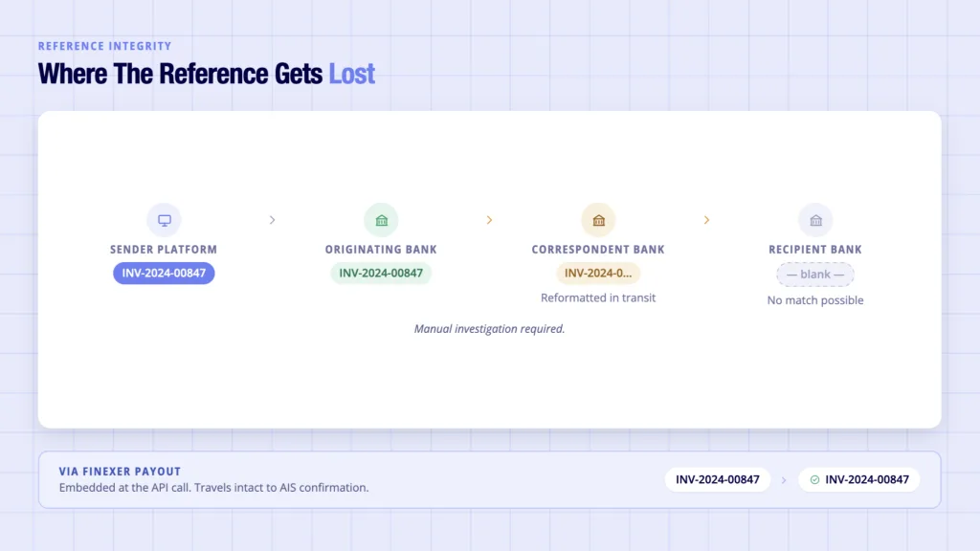The image size is (980, 551).
Task: Click the green checkmark icon beside INV-2024-00847
Action: click(814, 480)
